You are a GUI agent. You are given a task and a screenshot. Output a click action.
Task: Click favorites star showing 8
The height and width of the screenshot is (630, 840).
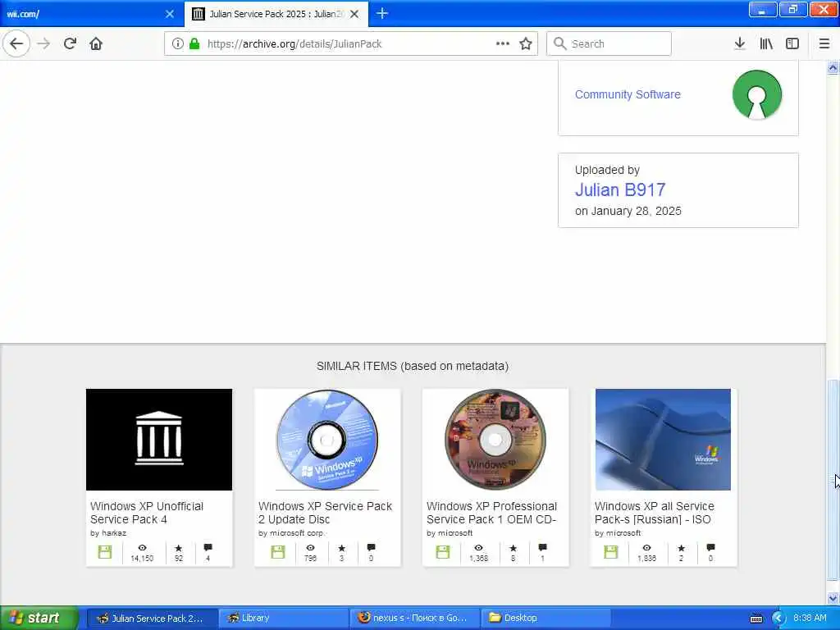514,548
